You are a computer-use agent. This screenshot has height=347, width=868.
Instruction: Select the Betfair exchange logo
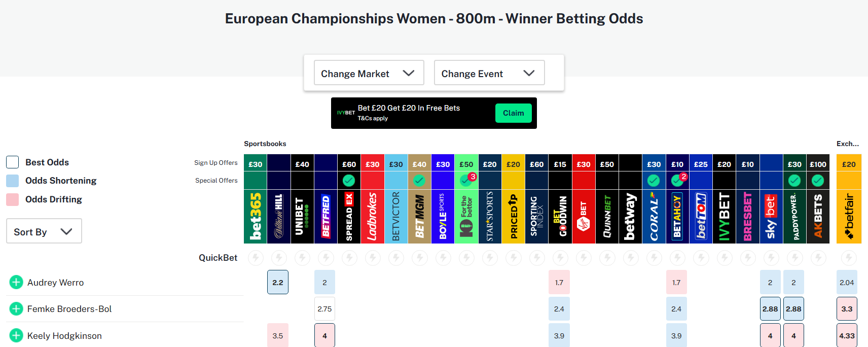pyautogui.click(x=849, y=217)
